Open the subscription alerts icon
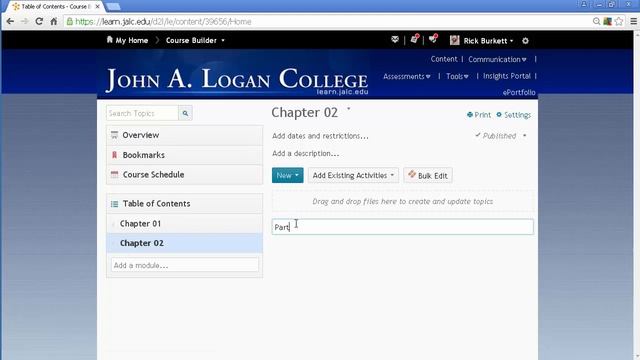The width and height of the screenshot is (640, 360). [x=433, y=39]
